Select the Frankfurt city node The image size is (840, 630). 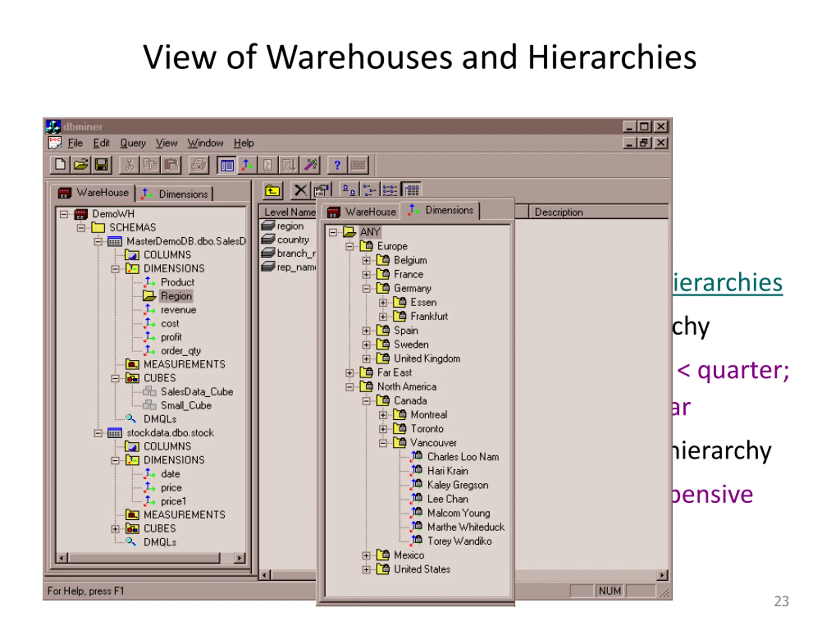click(x=429, y=316)
